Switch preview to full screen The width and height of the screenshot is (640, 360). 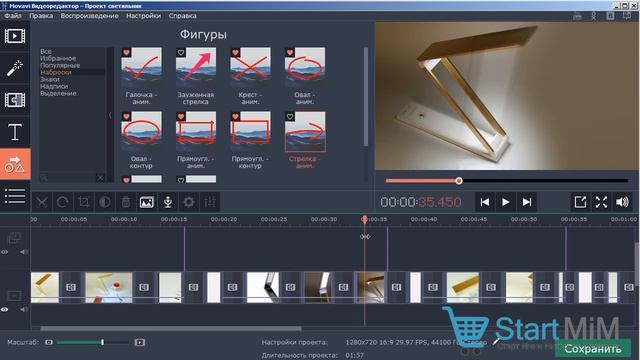(601, 202)
